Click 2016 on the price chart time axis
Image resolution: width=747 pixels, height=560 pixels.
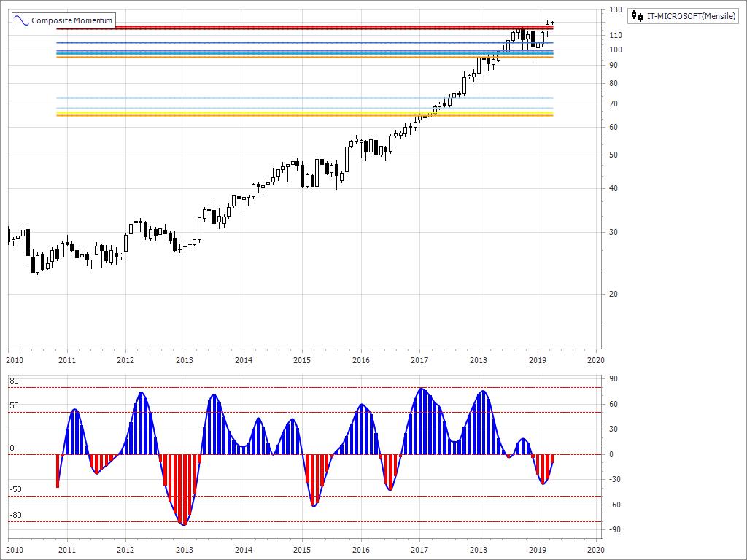(361, 360)
